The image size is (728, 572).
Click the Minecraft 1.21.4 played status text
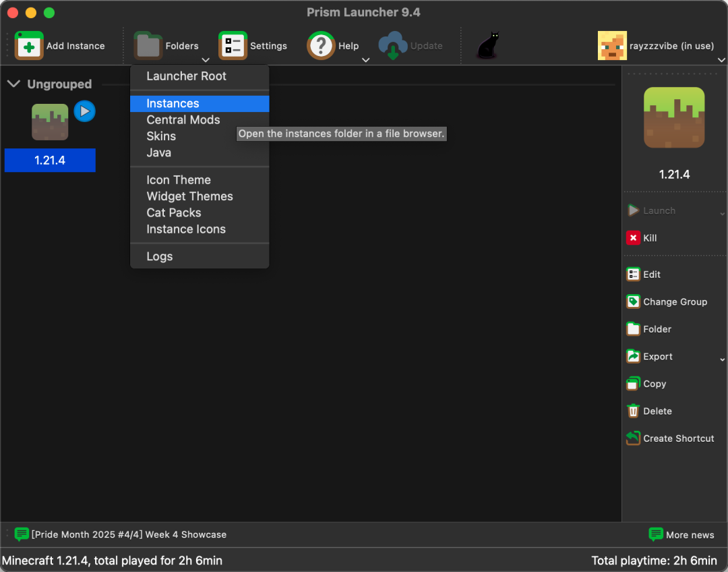113,561
